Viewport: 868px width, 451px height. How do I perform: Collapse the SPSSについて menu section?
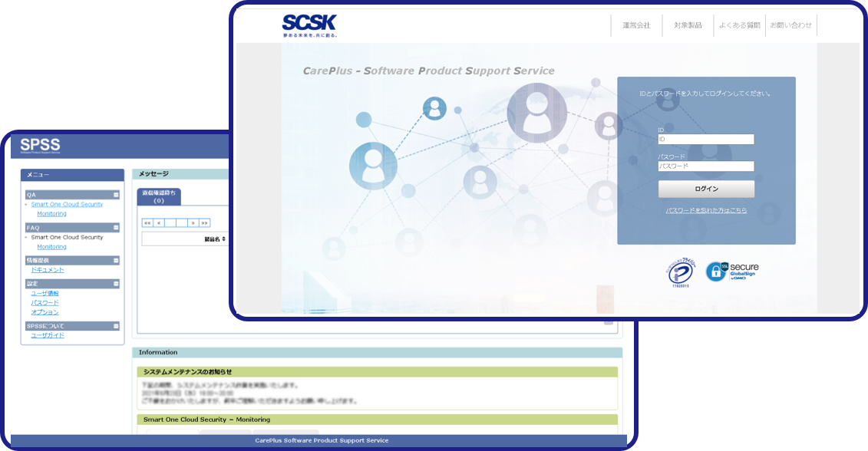(x=116, y=326)
